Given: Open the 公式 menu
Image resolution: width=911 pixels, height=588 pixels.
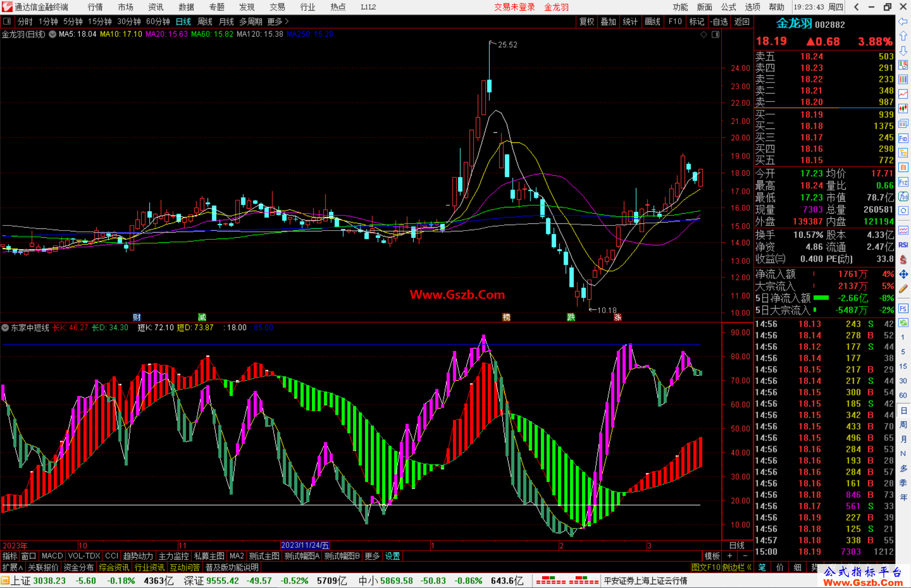Looking at the screenshot, I should coord(728,7).
